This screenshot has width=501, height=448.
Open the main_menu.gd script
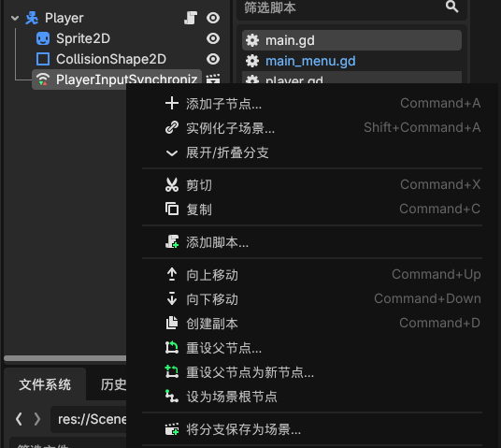coord(310,61)
